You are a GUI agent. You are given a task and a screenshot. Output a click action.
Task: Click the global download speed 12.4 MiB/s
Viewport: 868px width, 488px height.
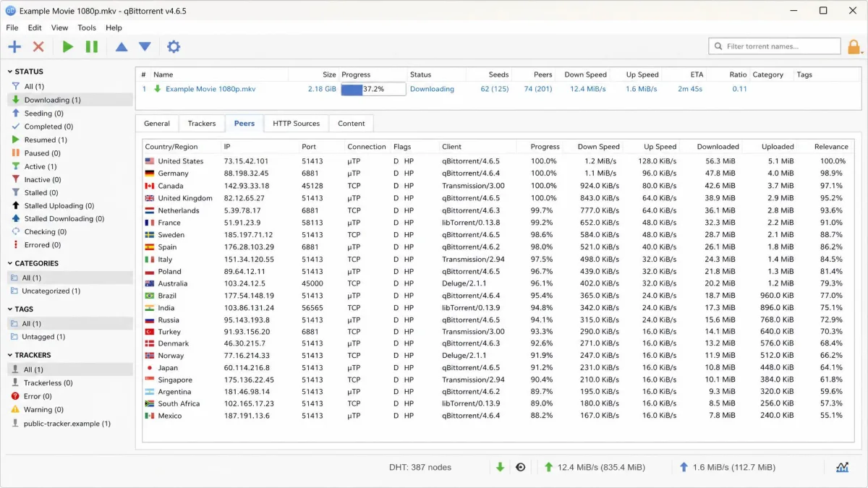pyautogui.click(x=594, y=467)
